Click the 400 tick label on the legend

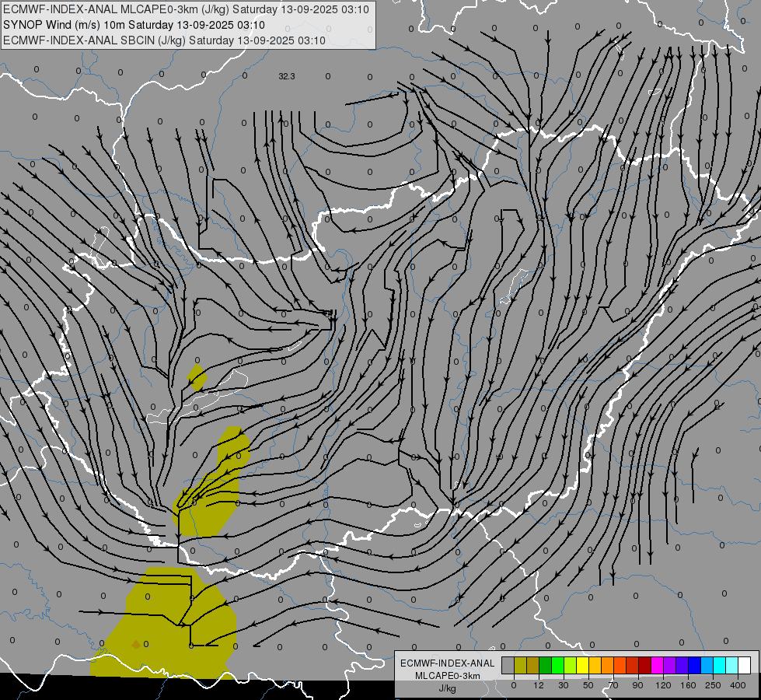(738, 685)
